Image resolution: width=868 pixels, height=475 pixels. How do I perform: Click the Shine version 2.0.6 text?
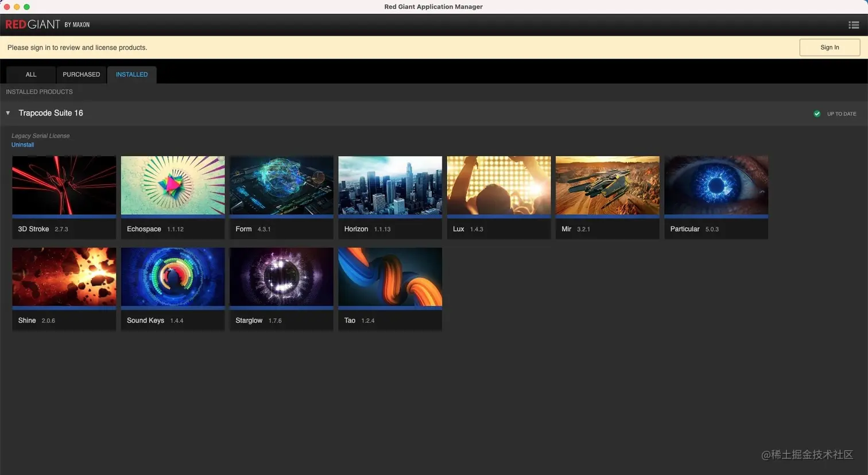click(48, 320)
